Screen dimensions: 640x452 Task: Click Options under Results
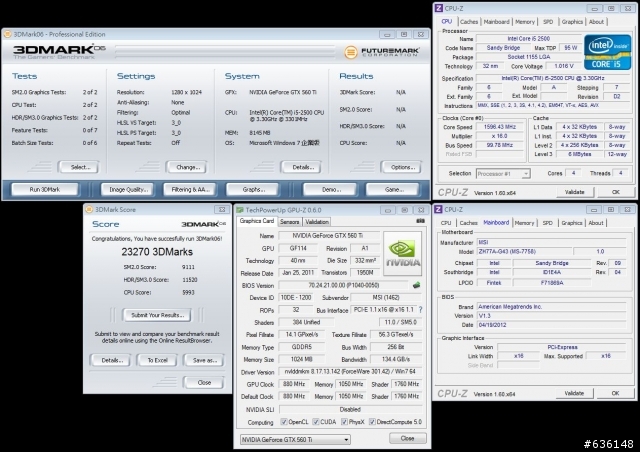click(x=402, y=167)
